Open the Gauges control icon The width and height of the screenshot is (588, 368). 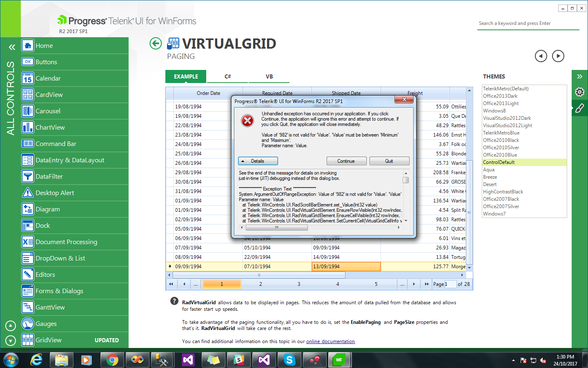click(x=28, y=323)
